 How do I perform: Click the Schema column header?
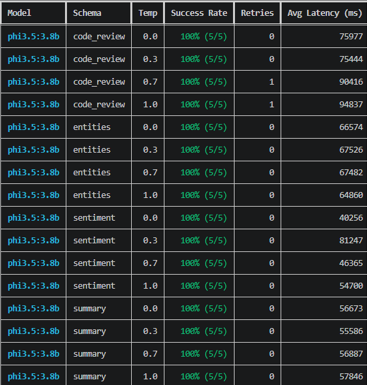click(87, 13)
